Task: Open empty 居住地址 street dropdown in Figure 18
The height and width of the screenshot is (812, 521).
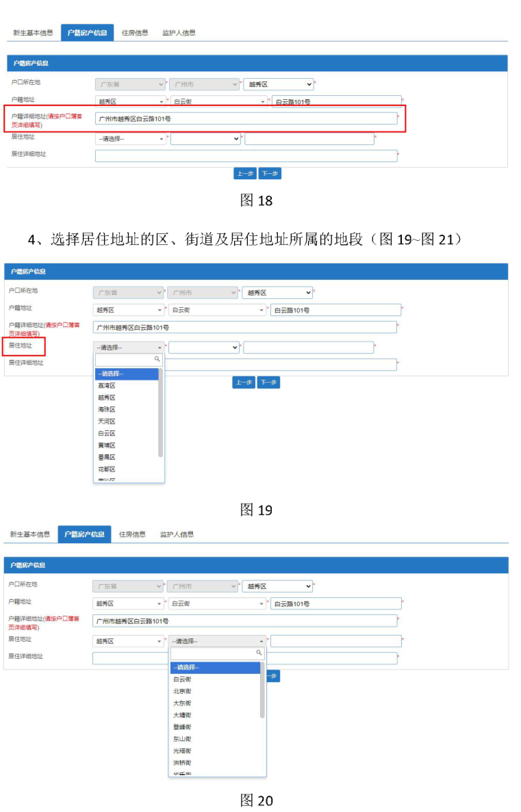Action: pyautogui.click(x=206, y=139)
